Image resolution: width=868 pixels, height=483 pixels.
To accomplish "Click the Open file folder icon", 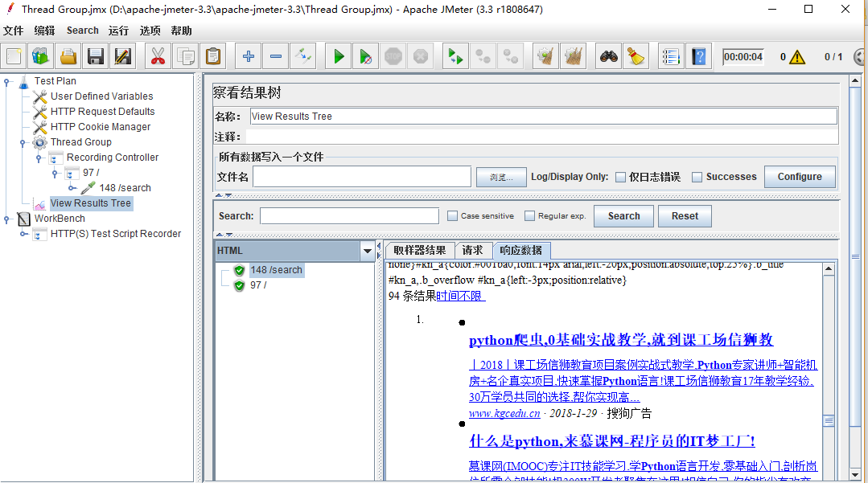I will [68, 56].
